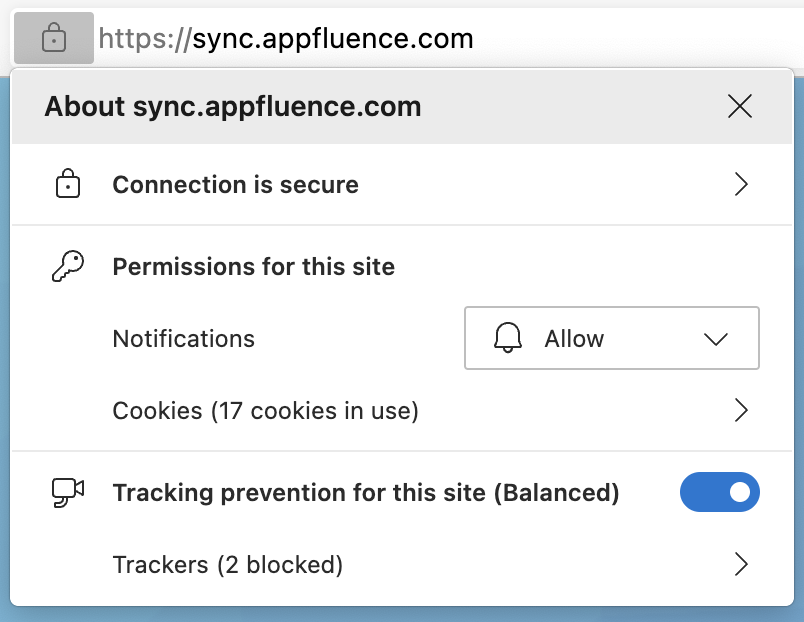
Task: View Trackers (2 blocked) details
Action: click(x=228, y=565)
